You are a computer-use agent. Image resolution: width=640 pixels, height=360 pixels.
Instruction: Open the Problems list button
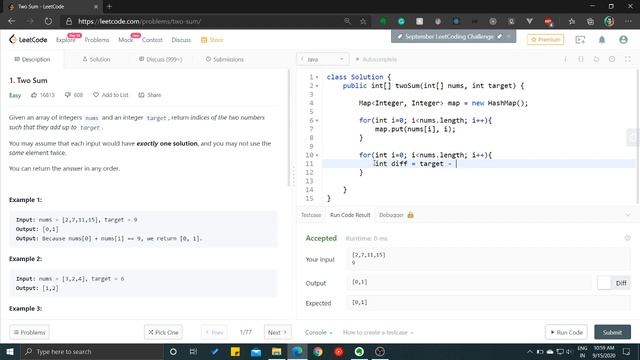pos(29,332)
